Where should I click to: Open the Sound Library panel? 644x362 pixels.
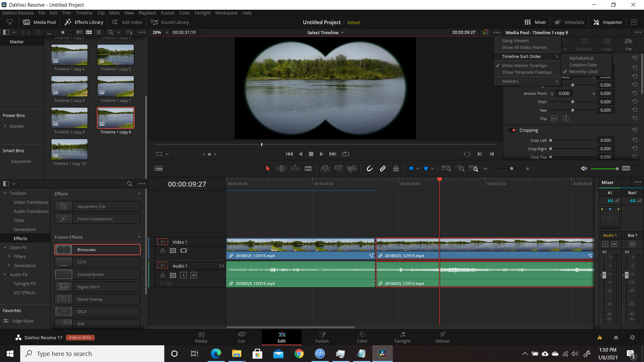coord(170,22)
